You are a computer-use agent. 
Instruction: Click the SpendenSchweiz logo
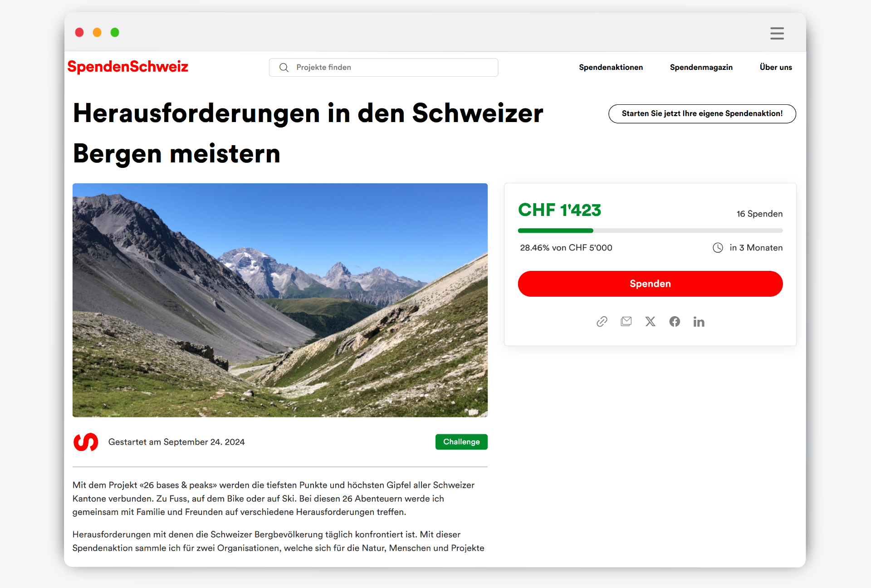click(127, 67)
